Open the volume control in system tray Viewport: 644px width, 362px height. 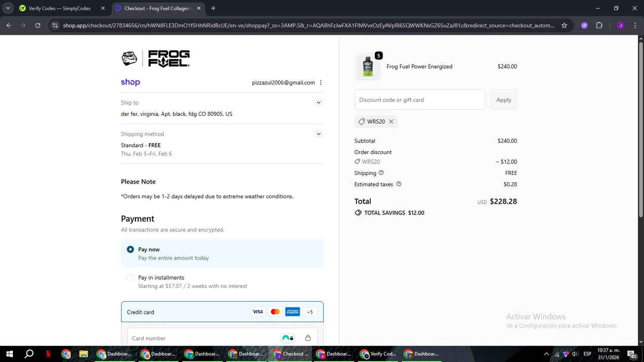575,354
